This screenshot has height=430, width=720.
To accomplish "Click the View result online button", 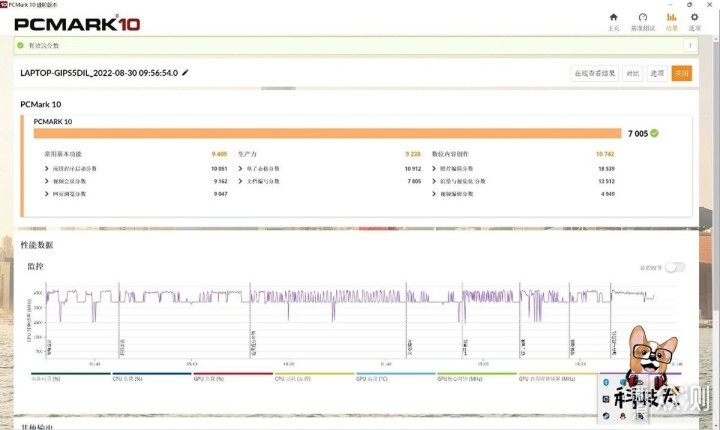I will point(595,73).
